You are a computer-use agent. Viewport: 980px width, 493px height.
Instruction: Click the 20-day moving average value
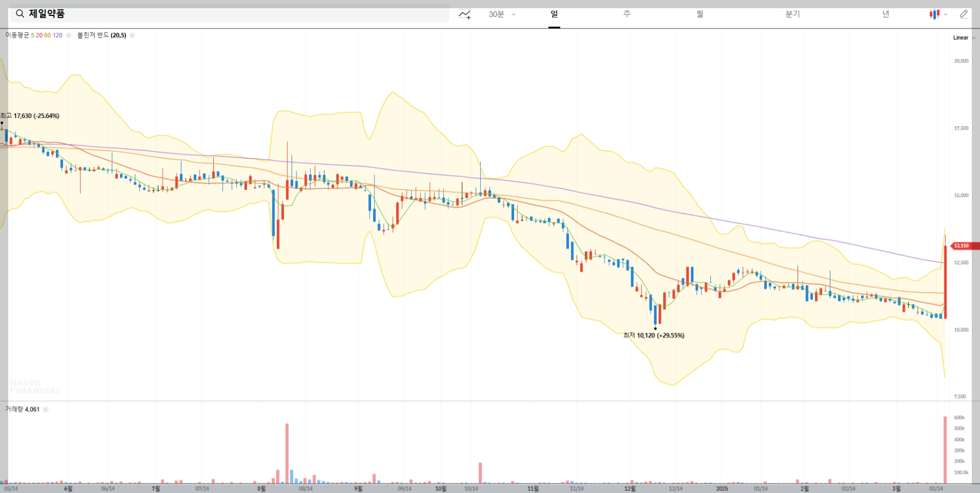coord(39,35)
